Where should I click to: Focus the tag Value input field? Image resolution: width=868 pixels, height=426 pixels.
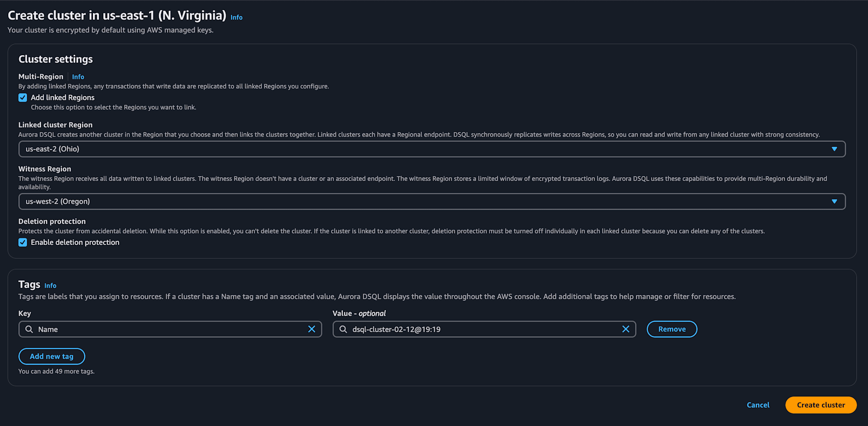click(484, 329)
